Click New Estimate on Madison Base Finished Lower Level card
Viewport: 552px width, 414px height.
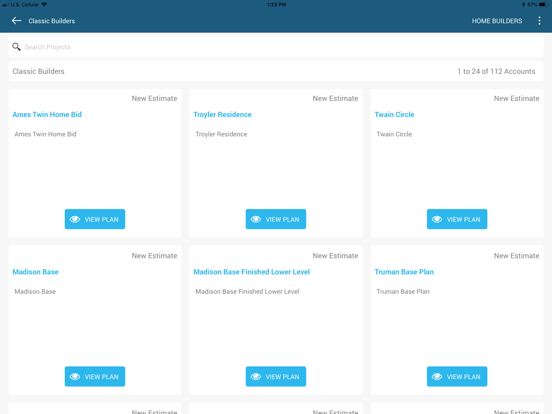335,256
